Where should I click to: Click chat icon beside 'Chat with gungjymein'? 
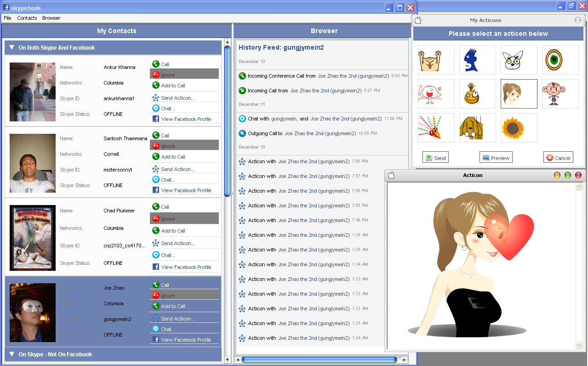pos(242,119)
